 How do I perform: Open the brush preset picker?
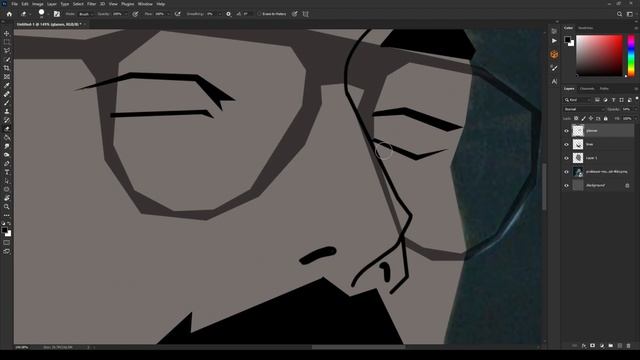42,14
